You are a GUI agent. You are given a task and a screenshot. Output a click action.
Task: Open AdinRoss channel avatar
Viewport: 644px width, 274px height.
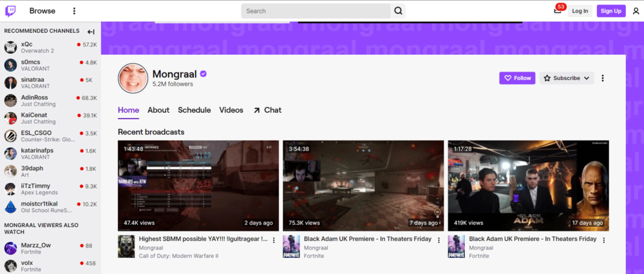click(11, 101)
